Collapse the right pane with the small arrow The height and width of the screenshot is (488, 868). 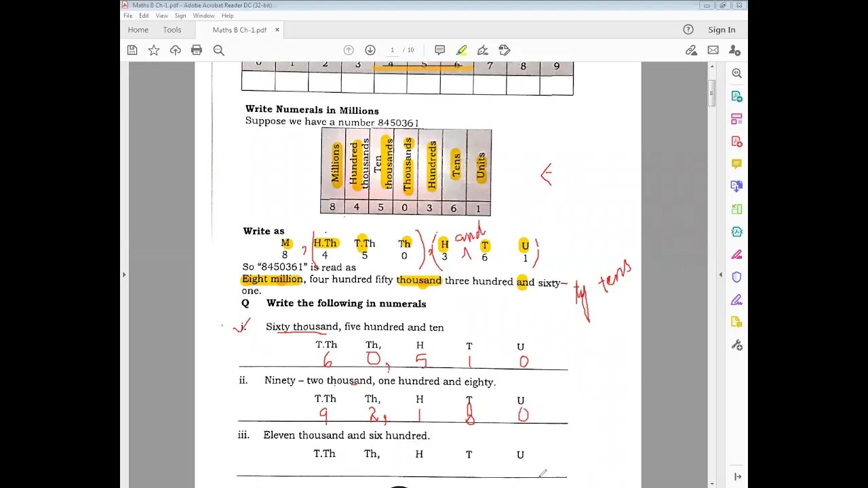click(x=721, y=274)
